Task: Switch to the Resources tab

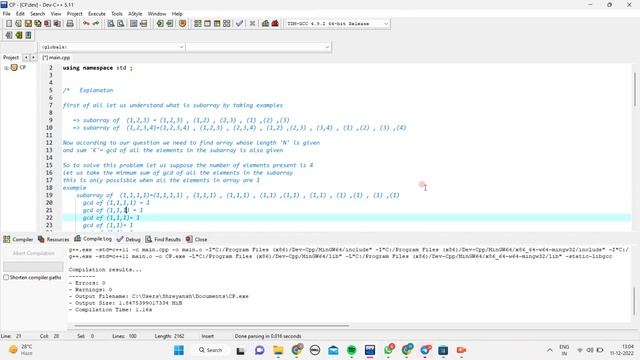Action: click(53, 239)
